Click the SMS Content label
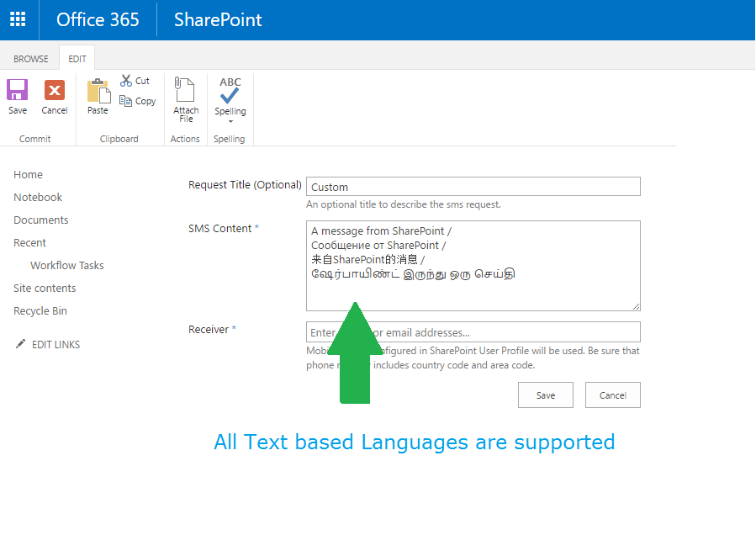The width and height of the screenshot is (756, 551). click(219, 229)
